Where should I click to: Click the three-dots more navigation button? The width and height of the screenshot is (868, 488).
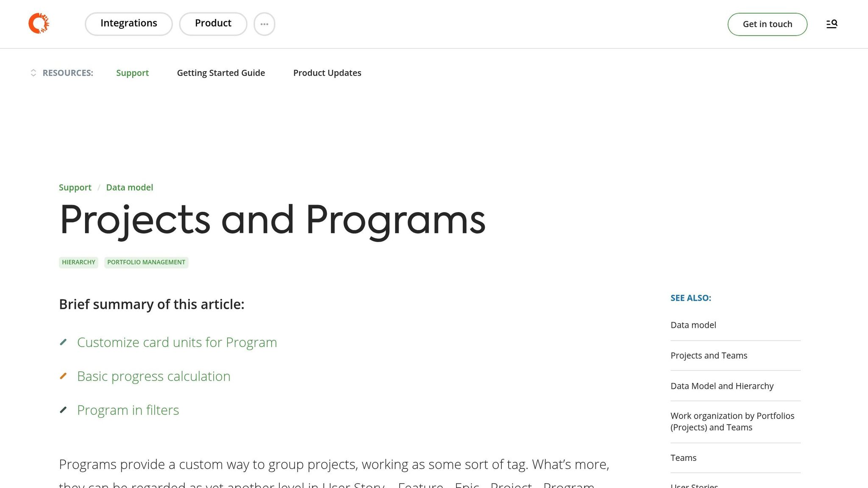pyautogui.click(x=264, y=24)
